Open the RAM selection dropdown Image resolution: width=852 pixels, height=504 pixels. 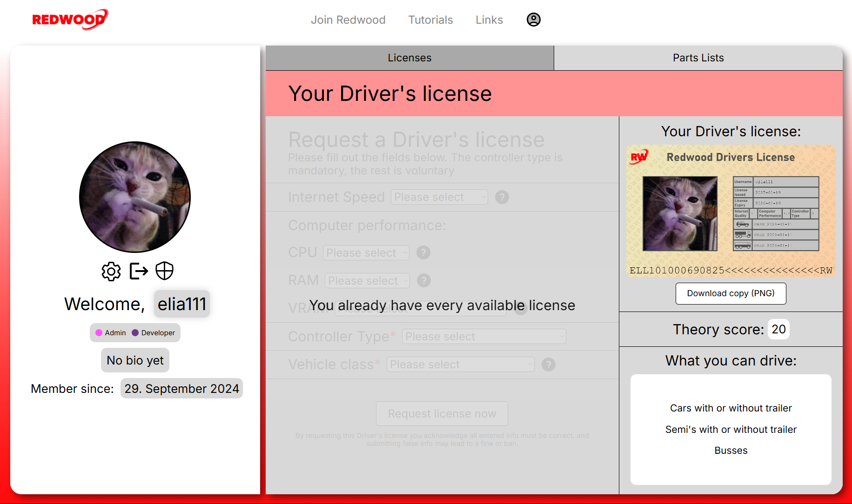[x=367, y=281]
